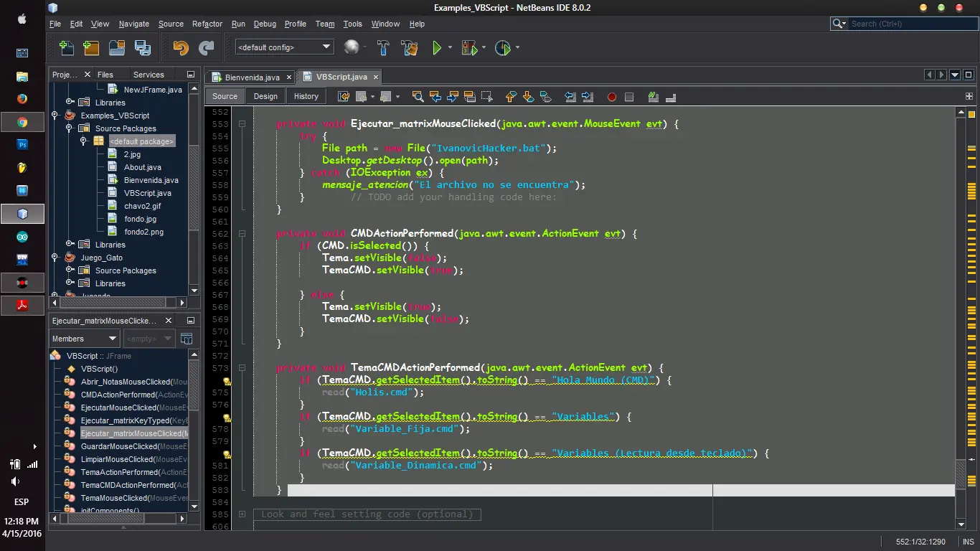Screen dimensions: 980x551
Task: Uncomment the selected lines
Action: [x=671, y=97]
